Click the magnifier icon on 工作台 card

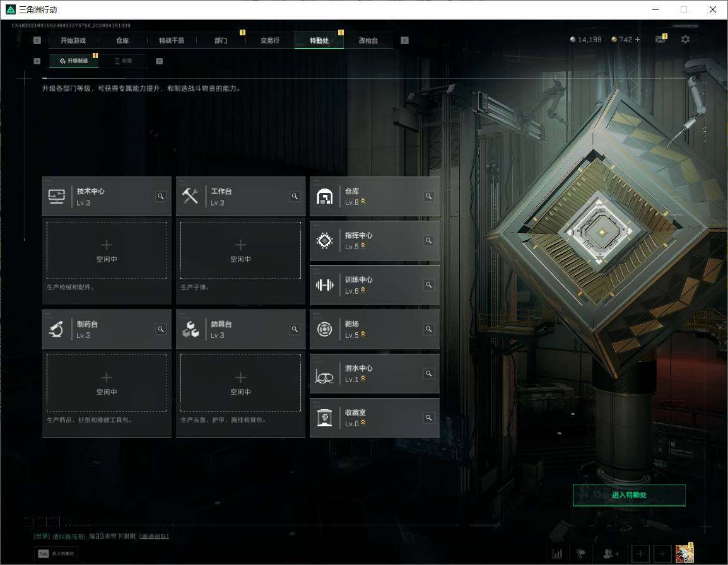coord(295,197)
